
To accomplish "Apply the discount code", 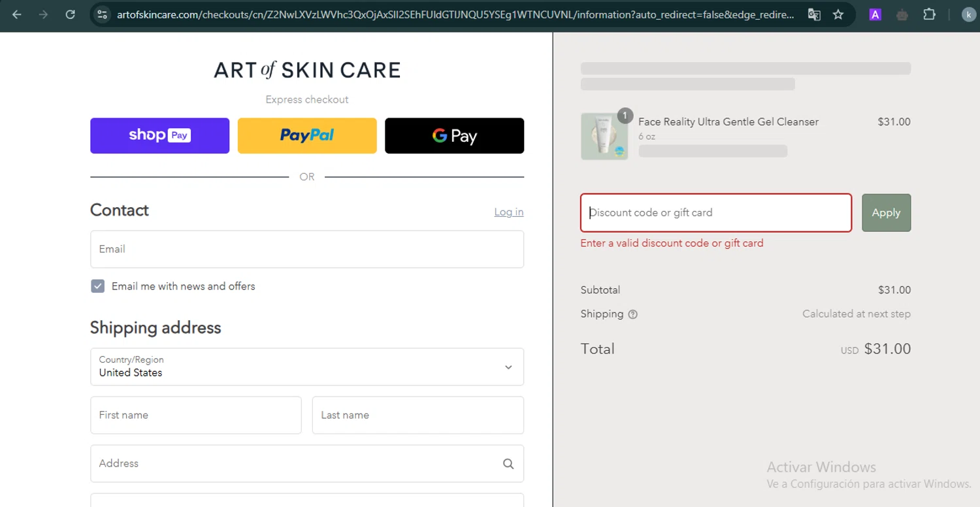I will tap(886, 212).
